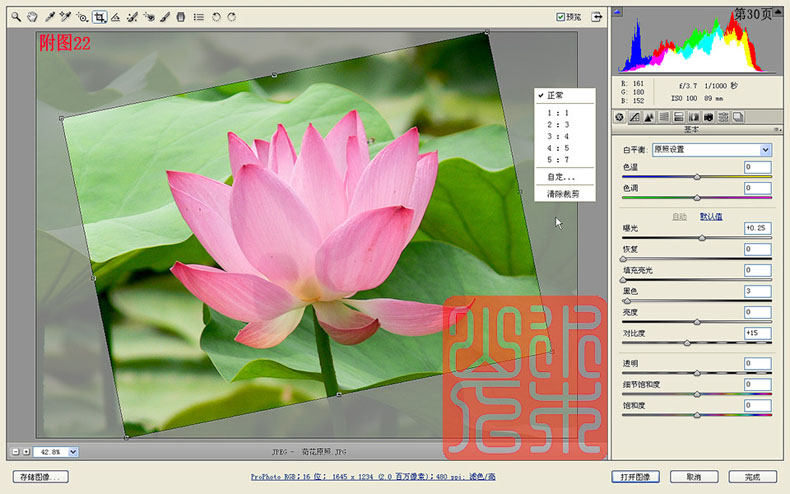Viewport: 790px width, 494px height.
Task: Open the Camera Calibration panel tab
Action: pos(708,117)
